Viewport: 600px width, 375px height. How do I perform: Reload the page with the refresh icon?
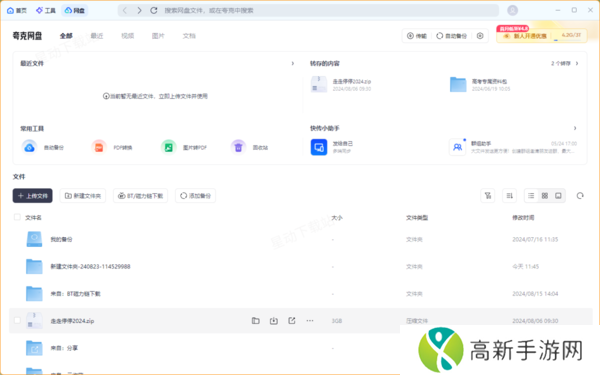pos(154,10)
